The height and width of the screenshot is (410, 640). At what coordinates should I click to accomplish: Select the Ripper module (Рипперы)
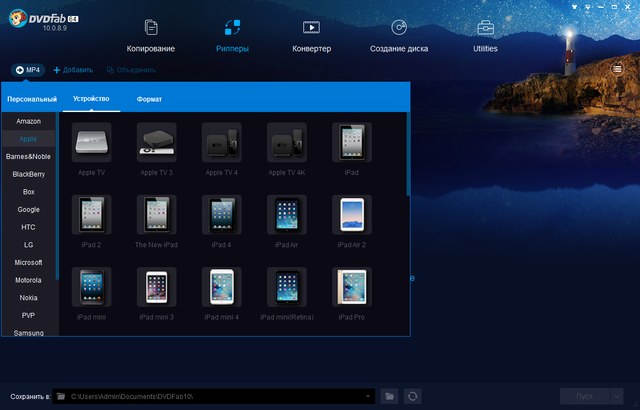pos(232,36)
